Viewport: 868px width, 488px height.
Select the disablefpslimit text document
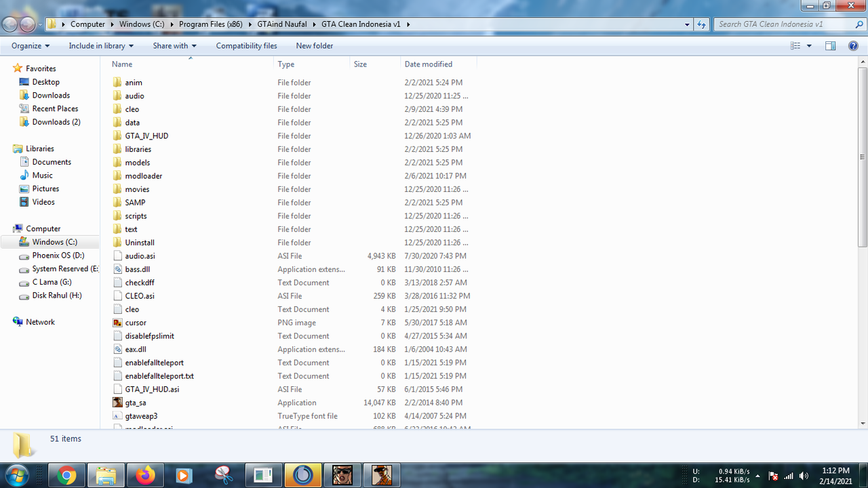(149, 336)
